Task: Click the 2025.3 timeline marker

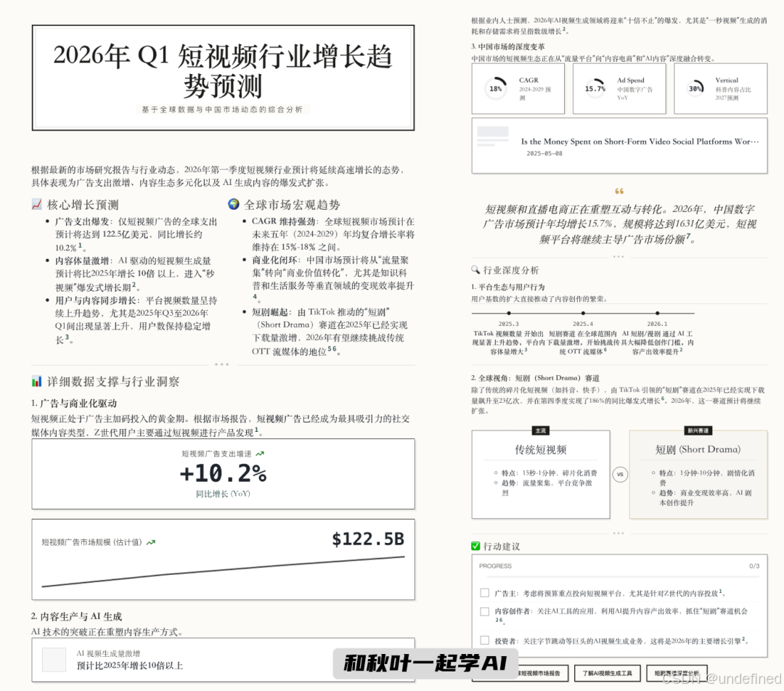Action: pos(508,313)
